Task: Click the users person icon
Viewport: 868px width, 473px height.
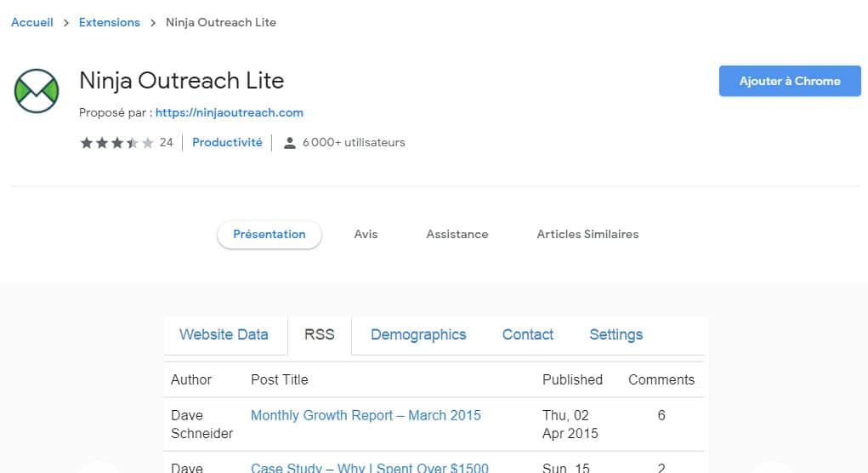Action: (290, 143)
